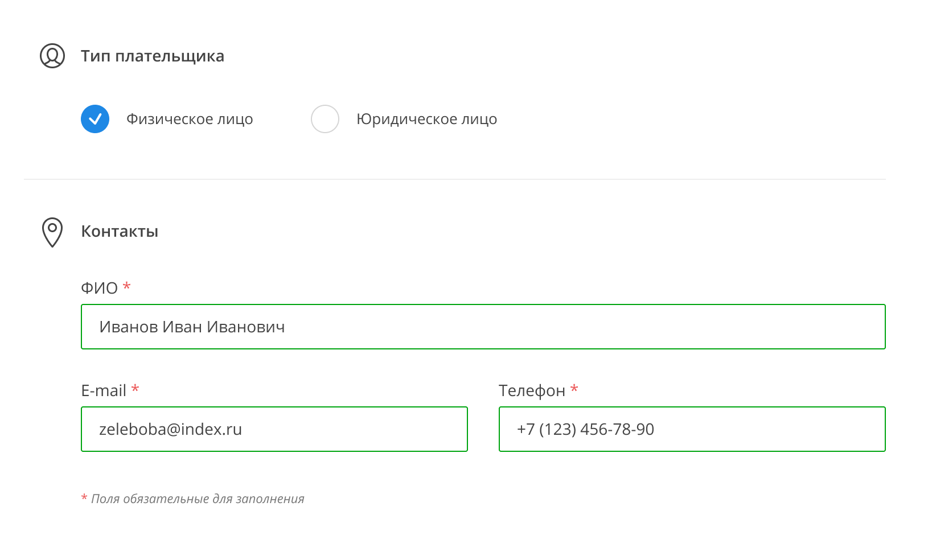This screenshot has width=928, height=560.
Task: Click the red asterisk before the required-fields note
Action: tap(84, 498)
